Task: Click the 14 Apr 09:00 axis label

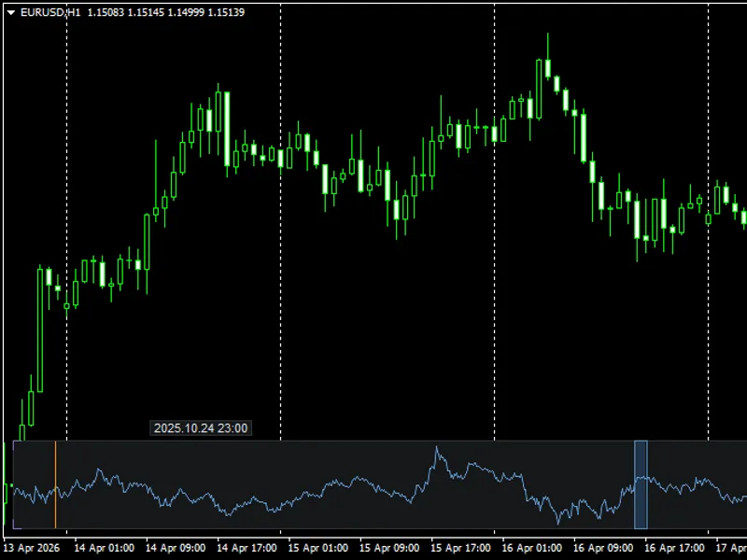Action: coord(176,548)
